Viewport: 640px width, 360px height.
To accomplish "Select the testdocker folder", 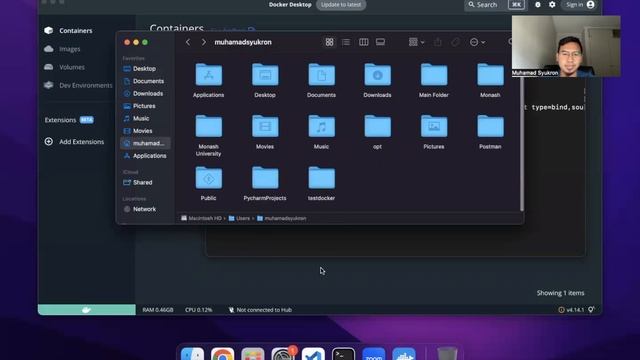I will pyautogui.click(x=321, y=178).
